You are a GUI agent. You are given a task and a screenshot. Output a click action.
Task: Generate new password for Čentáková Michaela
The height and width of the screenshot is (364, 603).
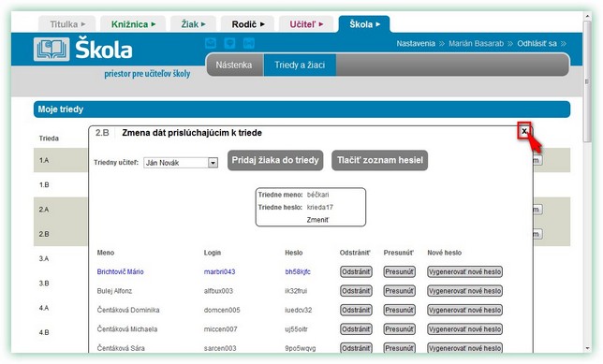464,329
